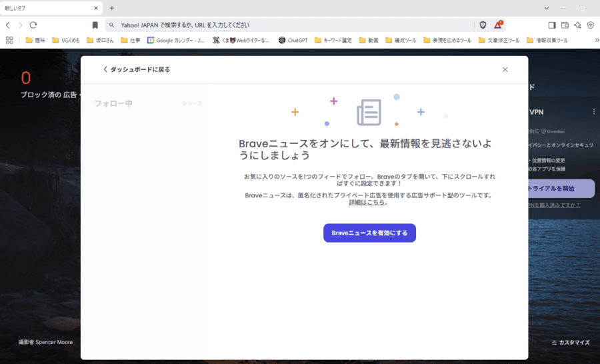The width and height of the screenshot is (600, 364).
Task: Click the browser forward arrow
Action: click(20, 25)
